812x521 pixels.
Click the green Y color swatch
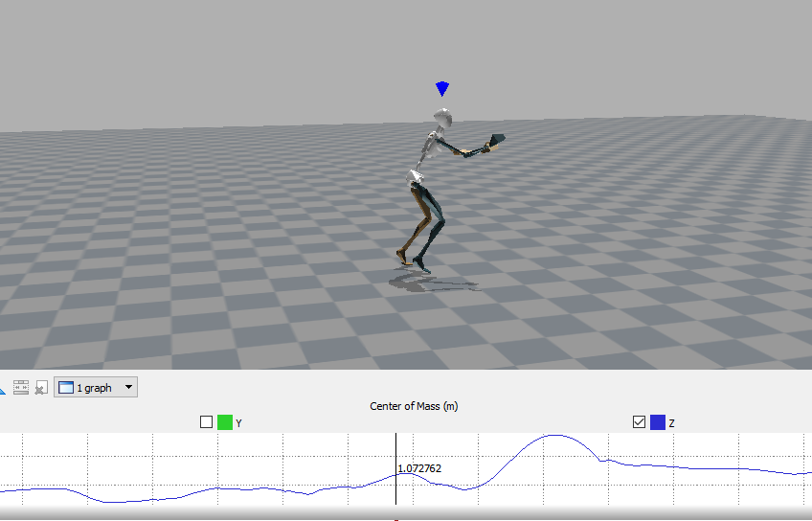click(225, 422)
